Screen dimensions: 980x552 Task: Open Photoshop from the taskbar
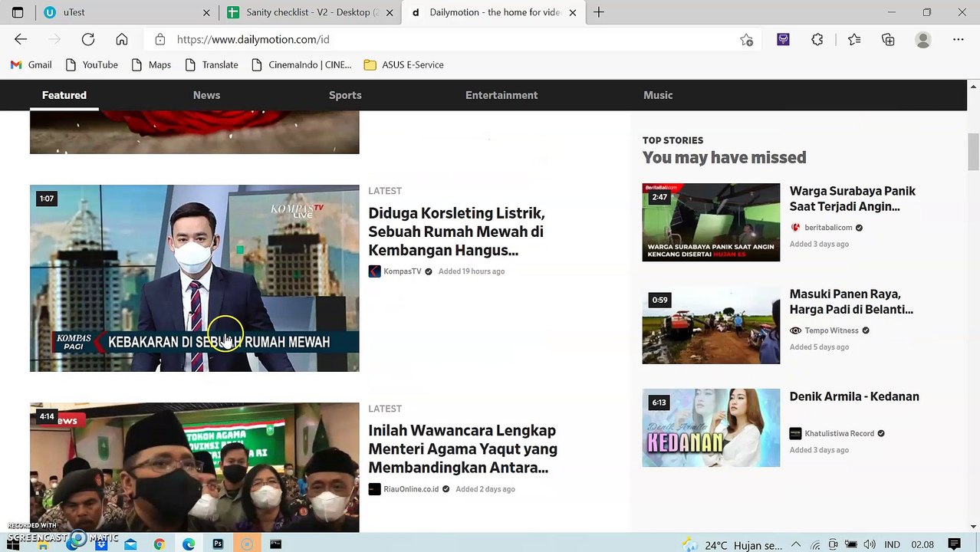pos(218,544)
